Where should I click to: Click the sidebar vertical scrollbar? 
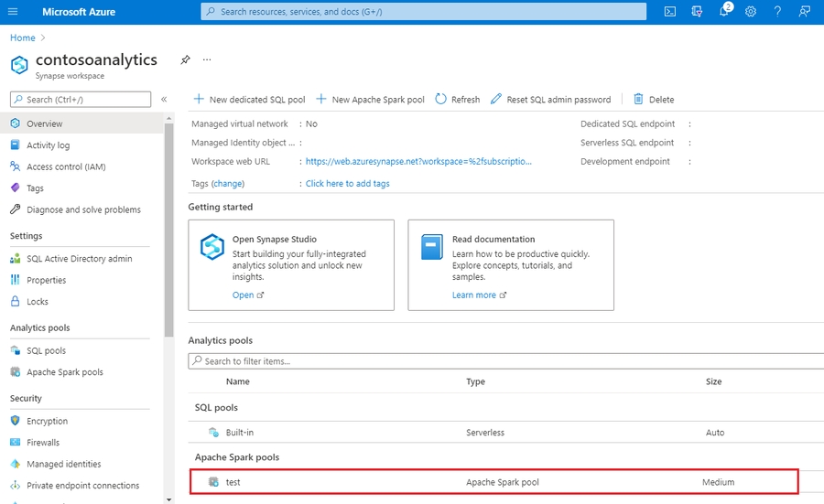[x=168, y=229]
